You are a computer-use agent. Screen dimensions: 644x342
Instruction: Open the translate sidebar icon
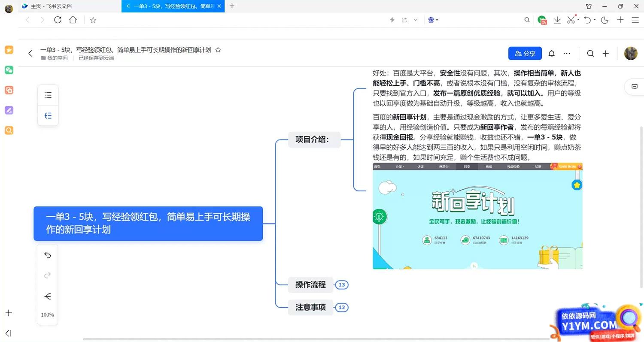(9, 90)
